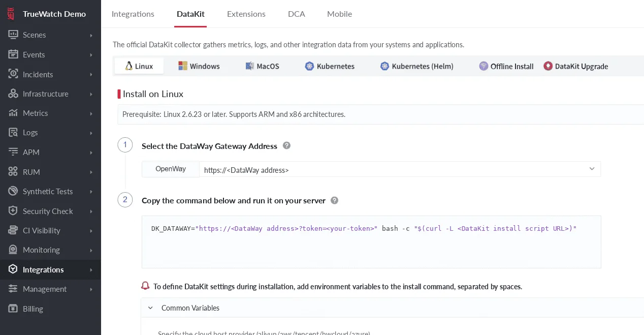Click the Scenes sidebar icon
The height and width of the screenshot is (335, 644).
click(13, 35)
